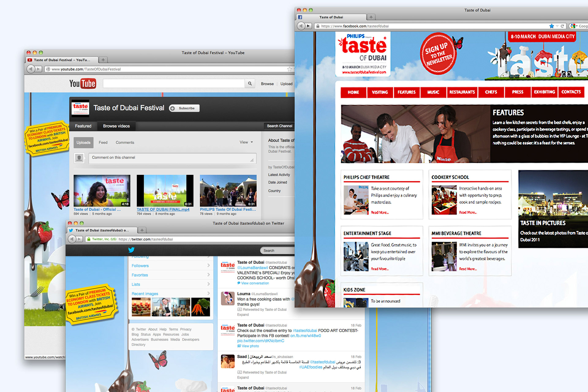Expand the Recent images row
588x392 pixels.
pos(209,293)
